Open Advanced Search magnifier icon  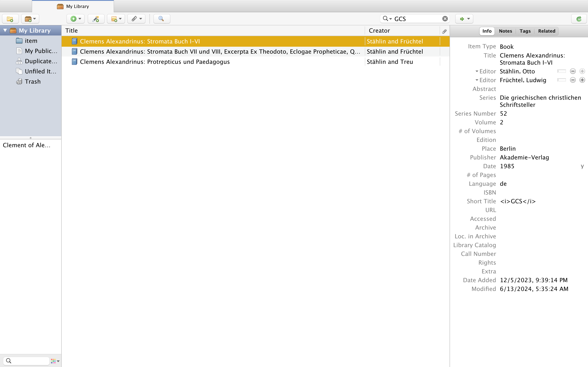click(161, 19)
